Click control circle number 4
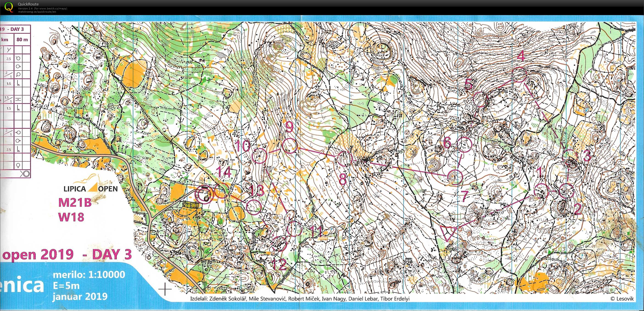Screen dimensions: 644x311 pos(519,75)
